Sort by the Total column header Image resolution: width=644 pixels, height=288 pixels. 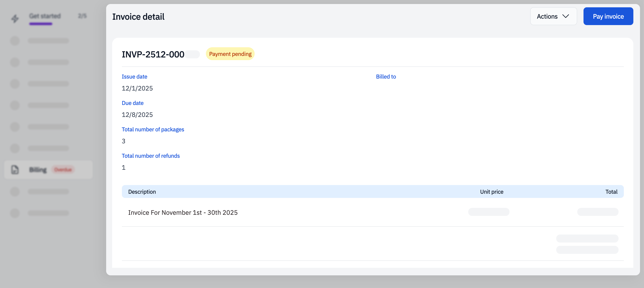[611, 192]
